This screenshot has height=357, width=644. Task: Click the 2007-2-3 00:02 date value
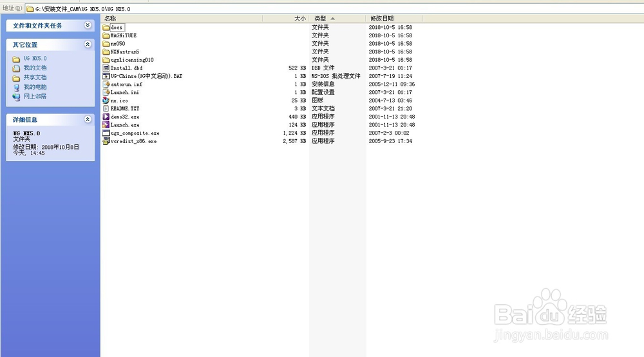click(389, 133)
